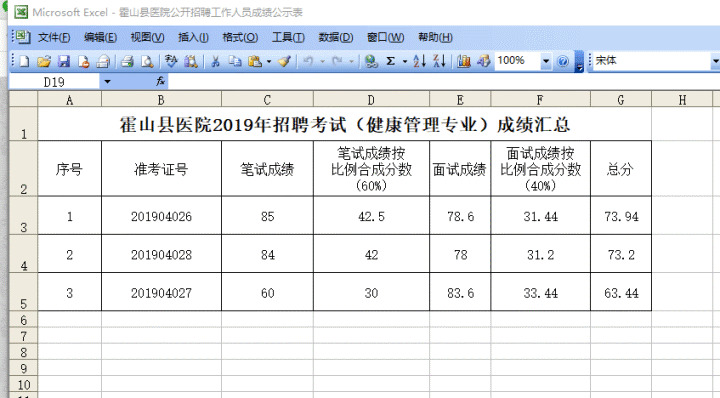Image resolution: width=720 pixels, height=398 pixels.
Task: Open Toolbar Options at the toolbar's end
Action: pyautogui.click(x=579, y=62)
